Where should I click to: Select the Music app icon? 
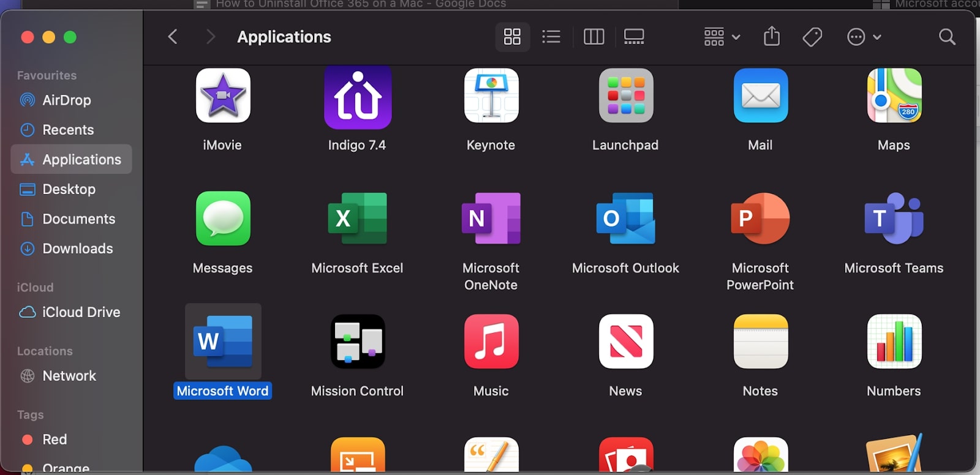(x=491, y=342)
